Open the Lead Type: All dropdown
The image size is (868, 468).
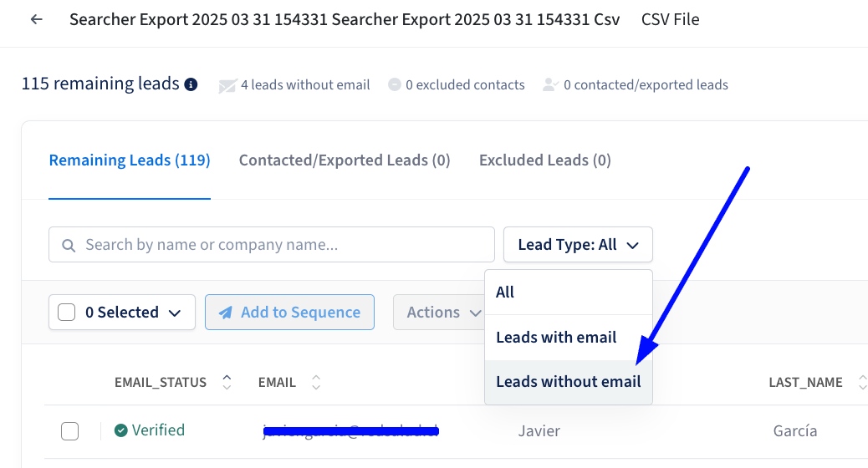[578, 245]
